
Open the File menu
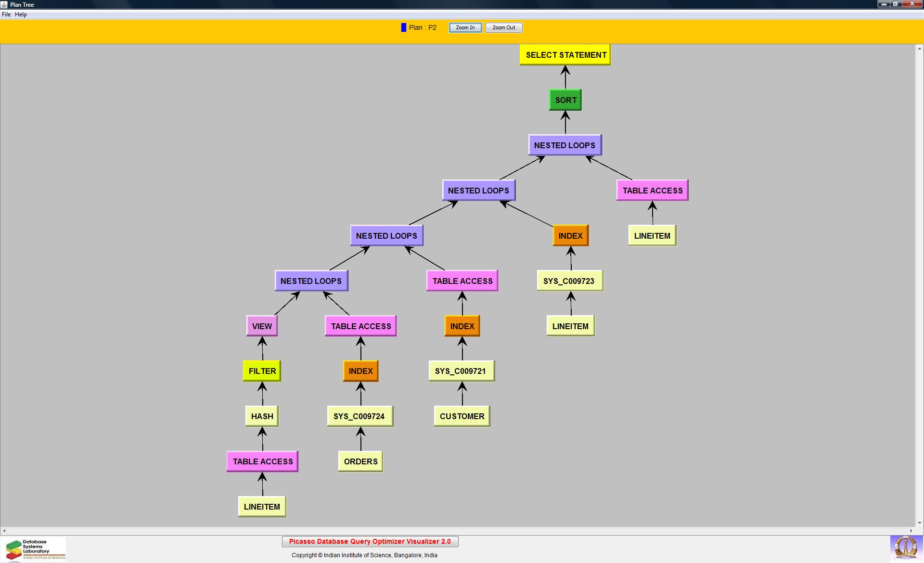(6, 14)
